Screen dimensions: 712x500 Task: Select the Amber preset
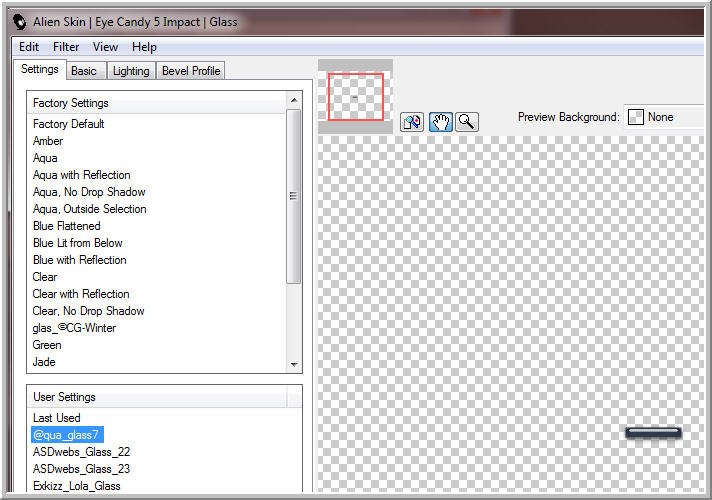48,141
